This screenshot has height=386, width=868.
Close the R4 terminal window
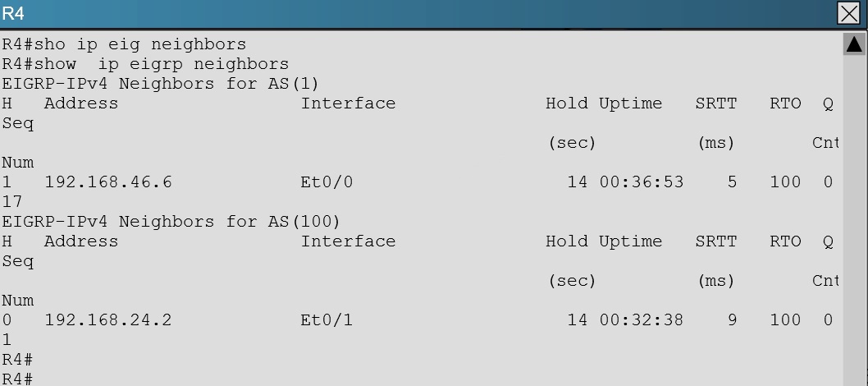(x=848, y=13)
